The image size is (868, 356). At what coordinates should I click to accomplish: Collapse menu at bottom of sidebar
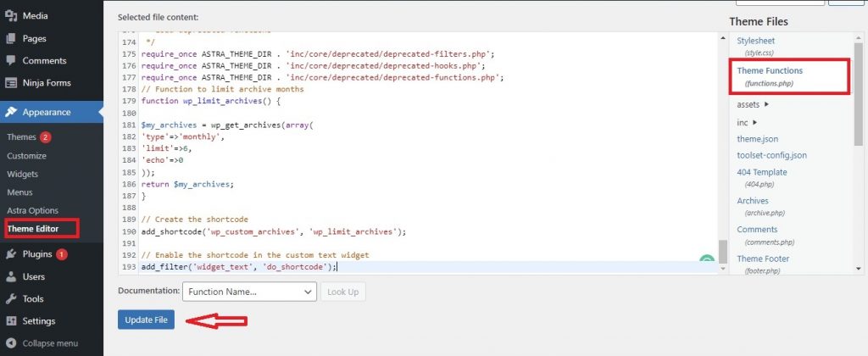tap(49, 343)
